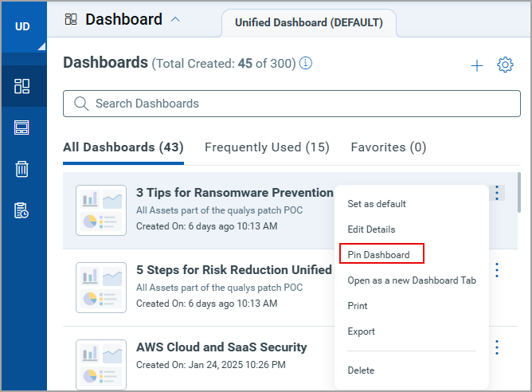
Task: Click the dashboard list vertical scrollbar
Action: pos(519,193)
